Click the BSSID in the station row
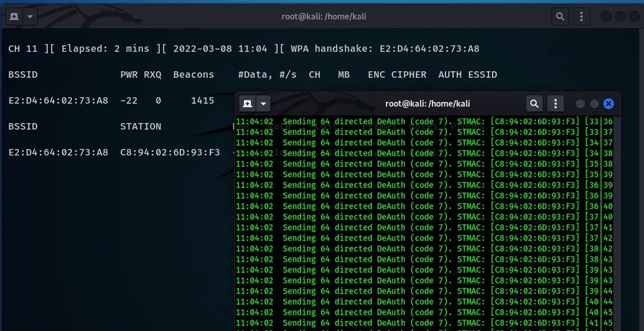The height and width of the screenshot is (331, 644). (58, 153)
